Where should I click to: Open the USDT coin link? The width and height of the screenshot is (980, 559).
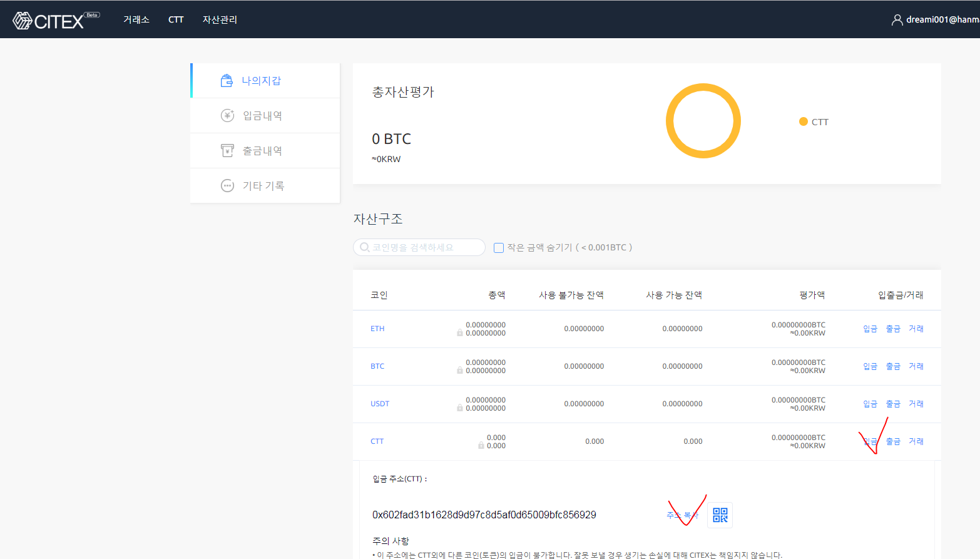tap(380, 404)
